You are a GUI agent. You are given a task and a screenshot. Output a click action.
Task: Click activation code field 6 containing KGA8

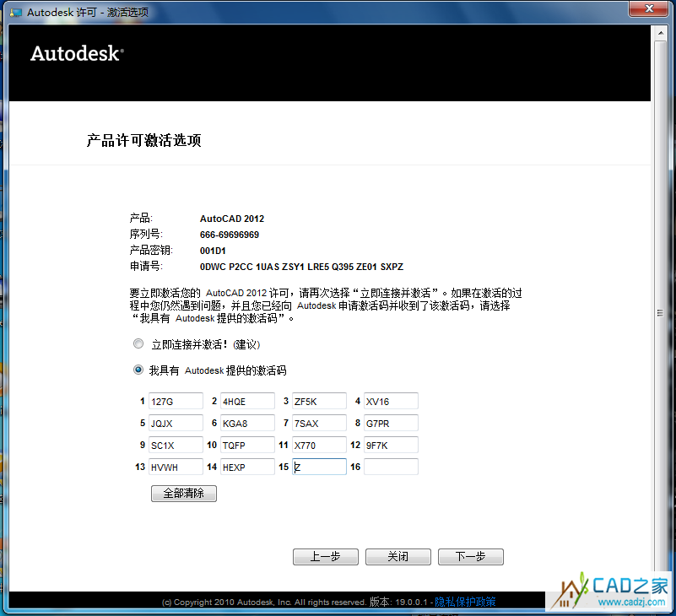[247, 423]
